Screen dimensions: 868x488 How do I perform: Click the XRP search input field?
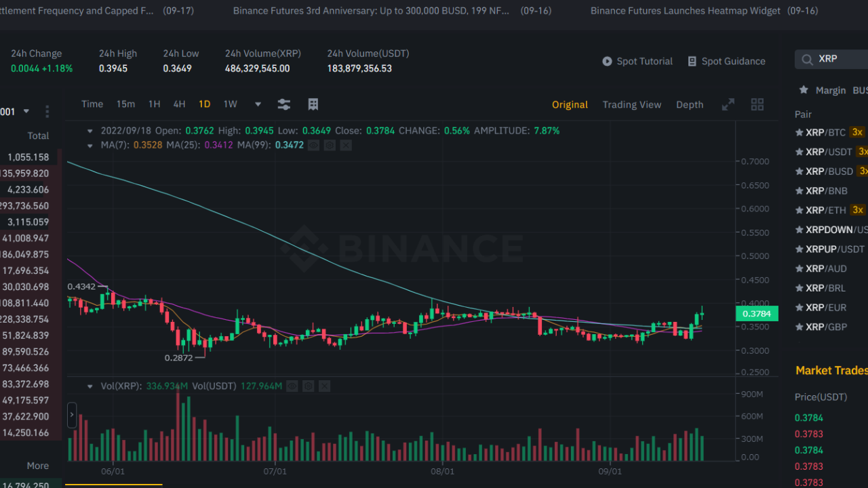[x=831, y=59]
